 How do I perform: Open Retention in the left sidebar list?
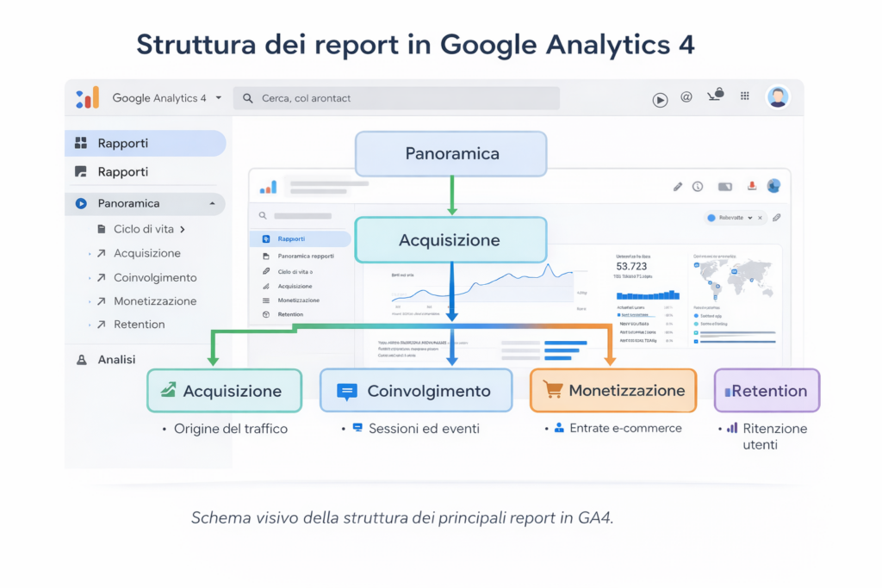(x=139, y=325)
